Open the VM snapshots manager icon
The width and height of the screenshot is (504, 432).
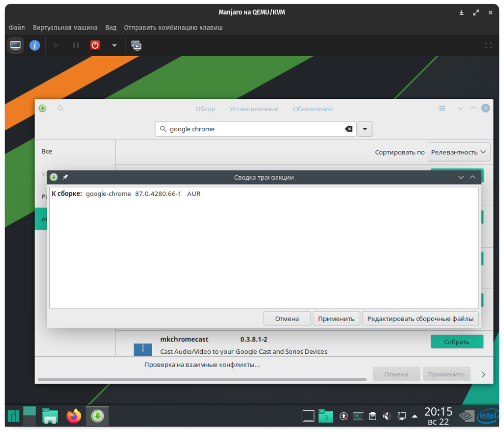point(136,45)
